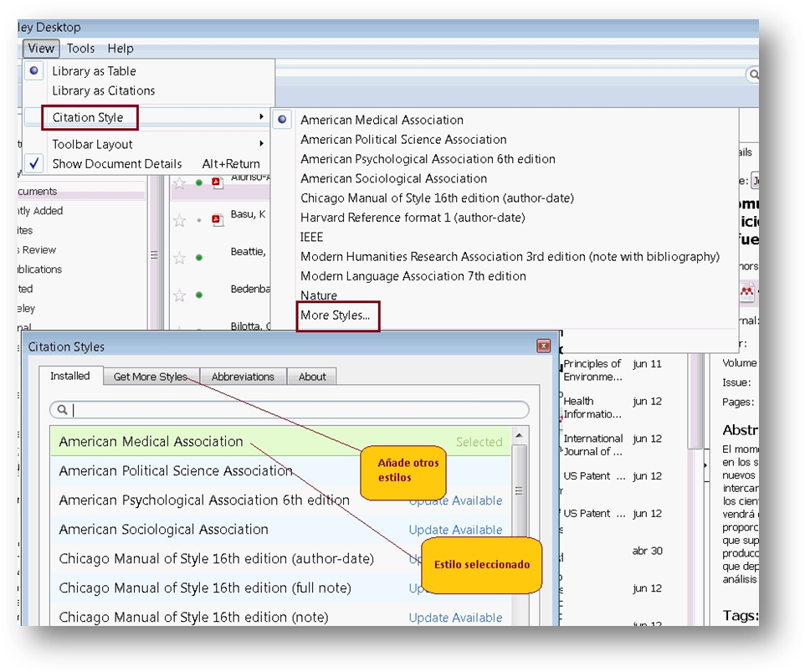Select American Medical Association in Installed list
Screen dimensions: 805x672
coord(281,442)
